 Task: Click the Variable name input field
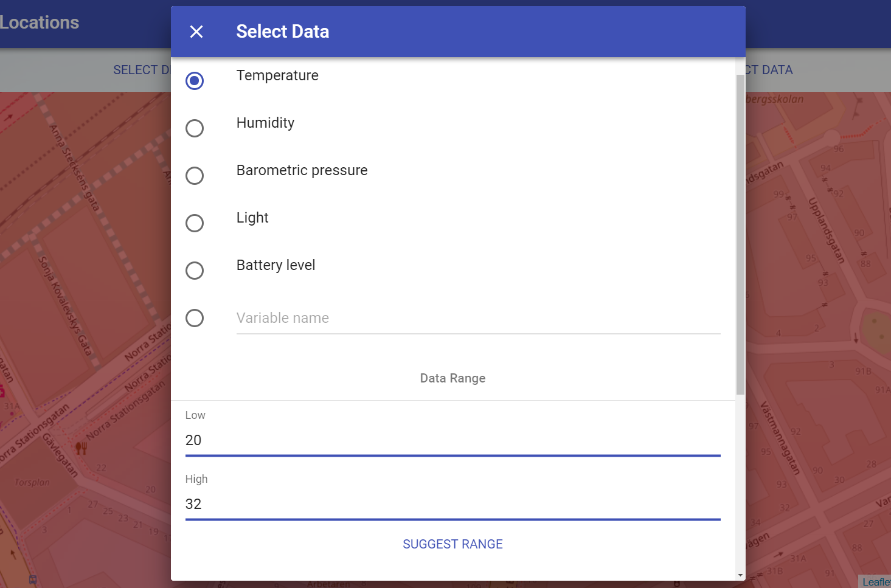pyautogui.click(x=478, y=318)
